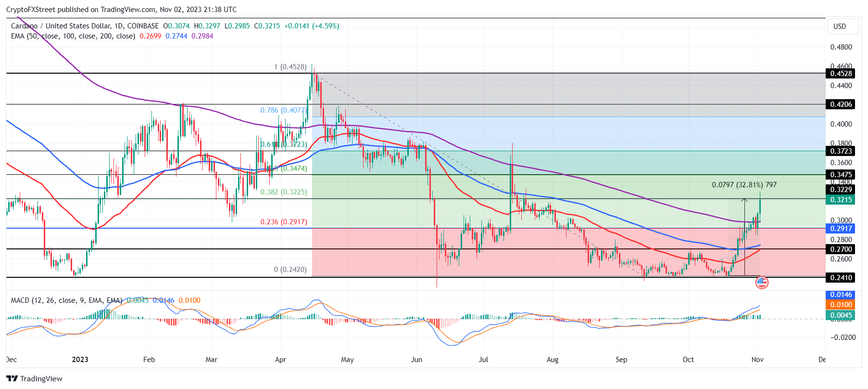Click the 0.3229 price axis label
Viewport: 868px width, 389px height.
click(x=840, y=190)
